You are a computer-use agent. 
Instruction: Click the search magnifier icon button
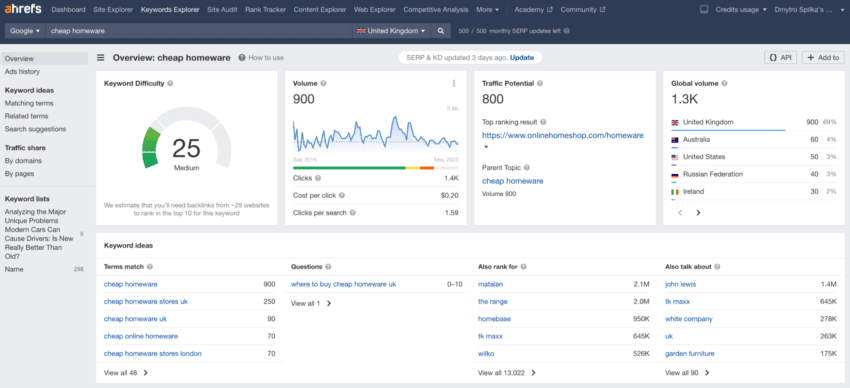click(441, 31)
